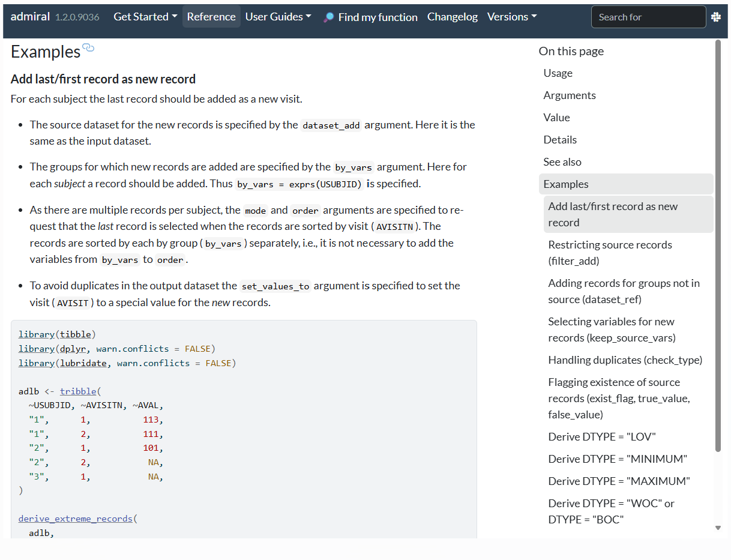Jump to See also section
The height and width of the screenshot is (560, 731).
coord(562,162)
